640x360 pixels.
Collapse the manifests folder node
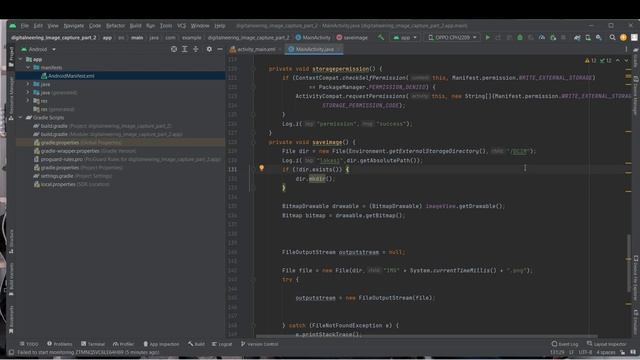[28, 67]
